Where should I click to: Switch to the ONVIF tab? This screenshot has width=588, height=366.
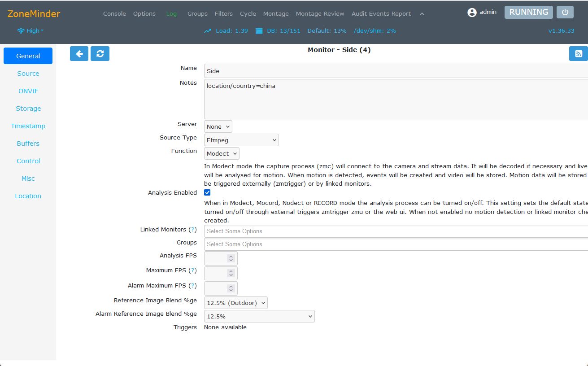tap(28, 91)
